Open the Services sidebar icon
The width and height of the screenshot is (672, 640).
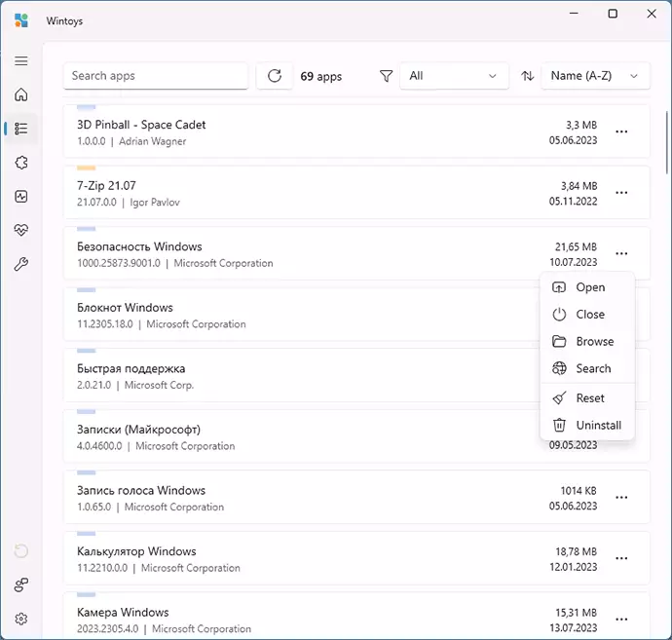(21, 163)
